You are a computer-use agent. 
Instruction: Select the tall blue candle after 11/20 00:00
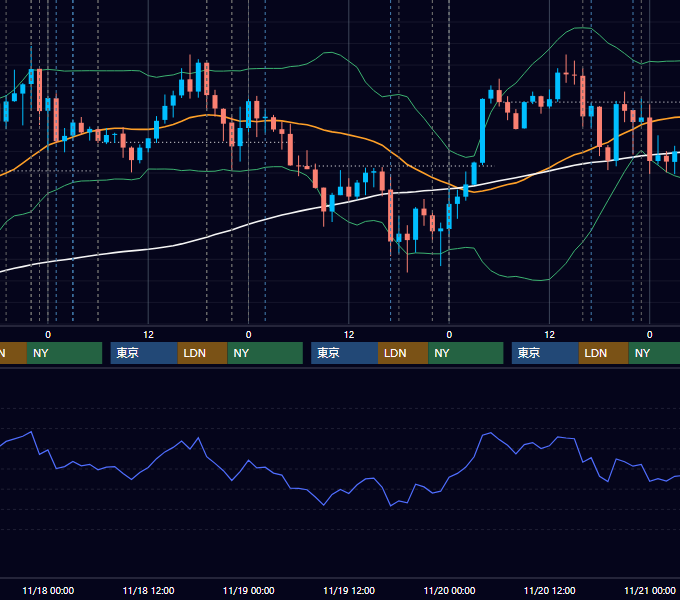[482, 132]
